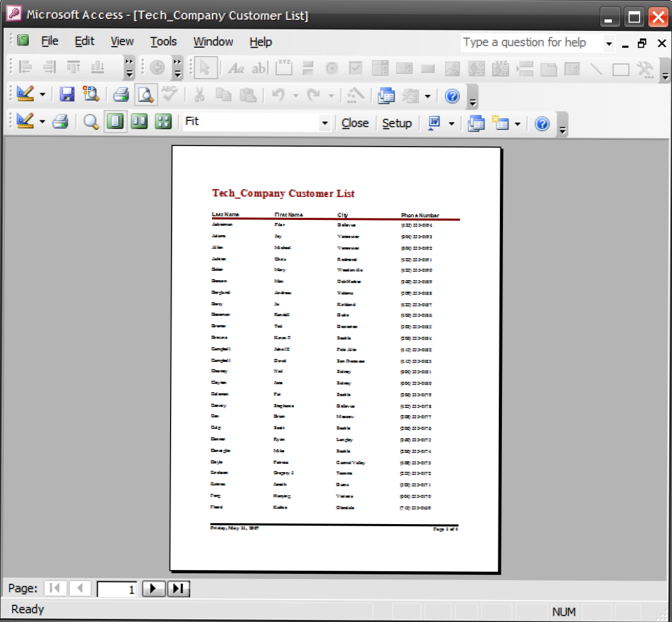Viewport: 672px width, 622px height.
Task: Toggle the Check Box toolbox tool
Action: coord(356,68)
